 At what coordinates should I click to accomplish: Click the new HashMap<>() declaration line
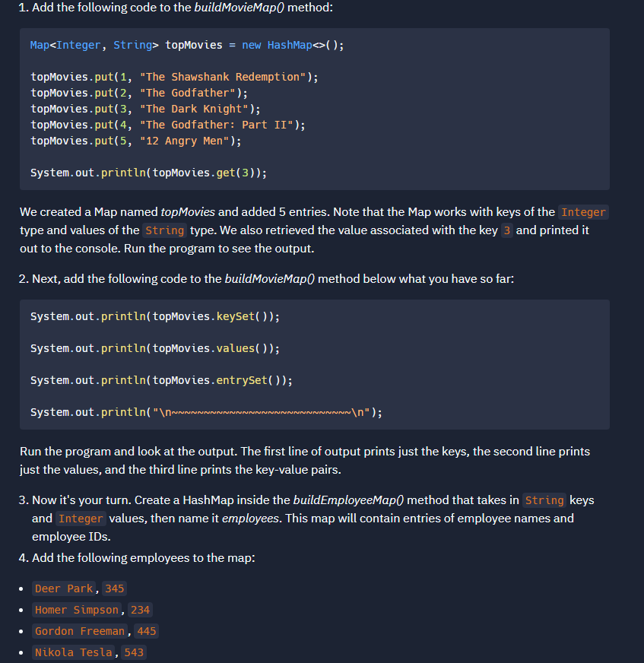click(x=187, y=45)
